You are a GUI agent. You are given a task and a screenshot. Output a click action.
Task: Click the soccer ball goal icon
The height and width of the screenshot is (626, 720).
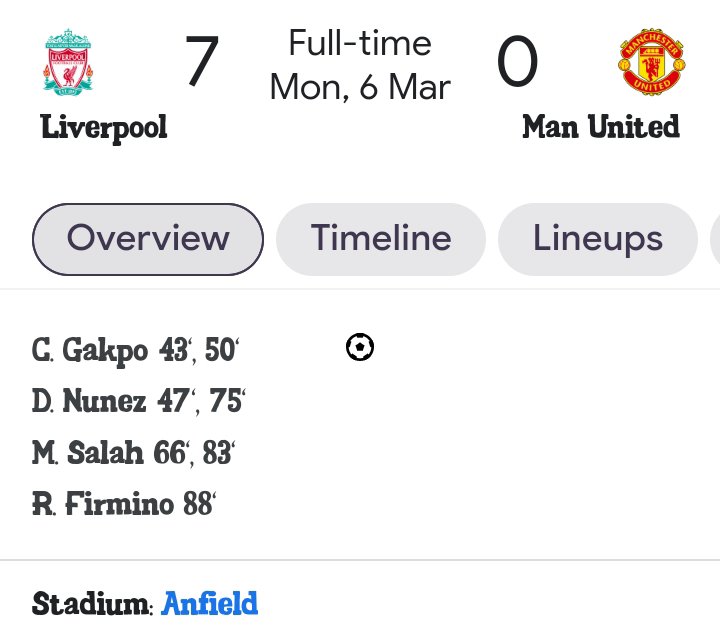pos(359,348)
